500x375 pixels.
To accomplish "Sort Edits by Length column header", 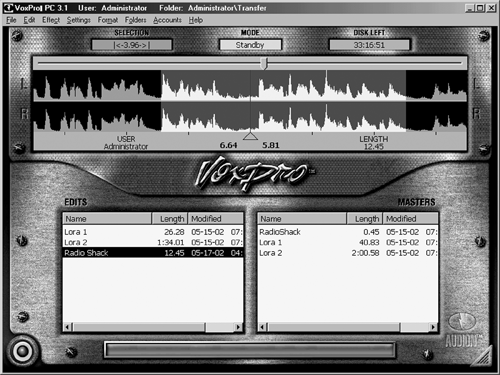I will pos(170,219).
